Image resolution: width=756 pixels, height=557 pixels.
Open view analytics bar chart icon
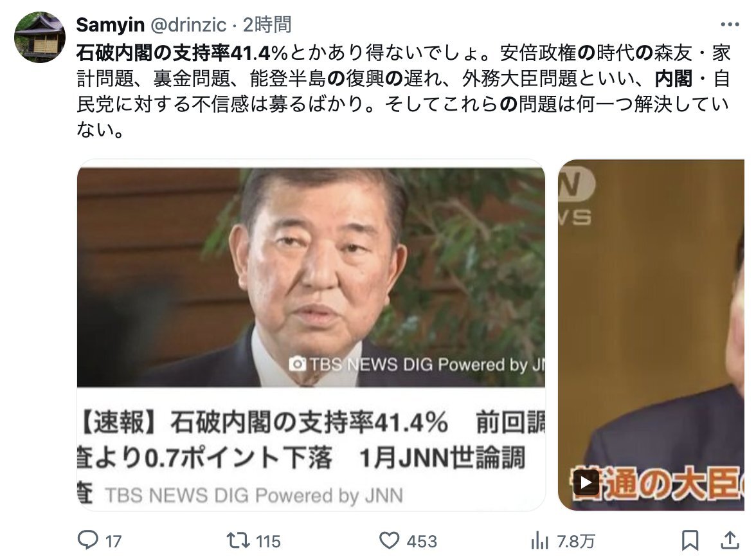point(539,541)
